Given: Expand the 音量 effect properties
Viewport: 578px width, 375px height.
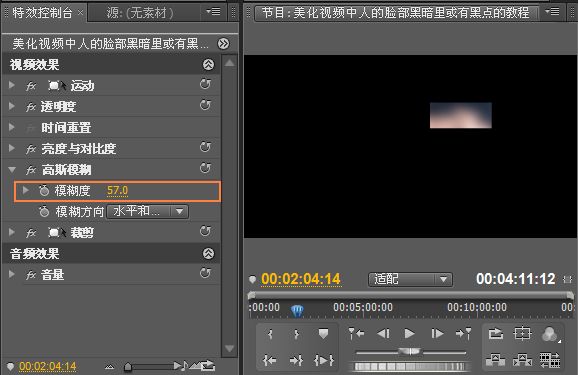Looking at the screenshot, I should tap(12, 274).
